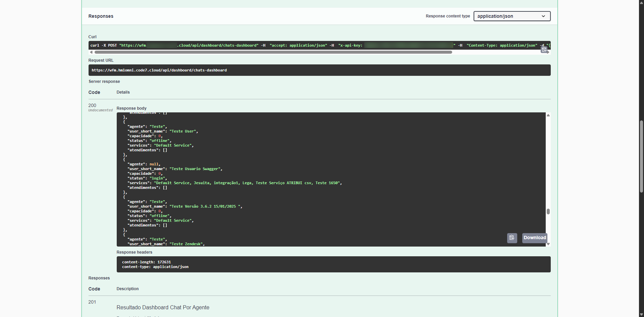This screenshot has width=644, height=317.
Task: Click the curl horizontal scrollbar thumb
Action: point(273,52)
